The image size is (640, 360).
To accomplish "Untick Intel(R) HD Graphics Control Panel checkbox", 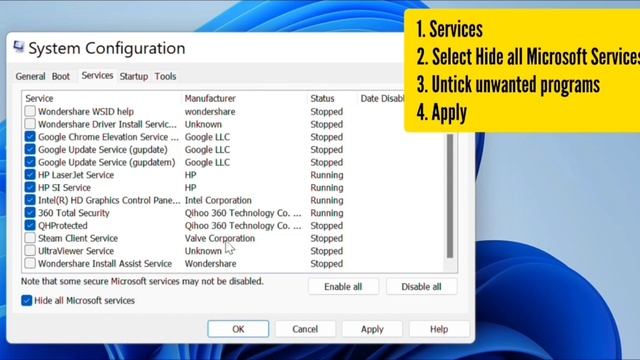I will (x=30, y=200).
